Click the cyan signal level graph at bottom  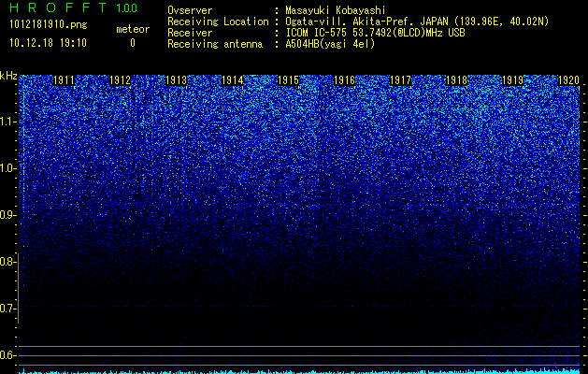click(299, 371)
